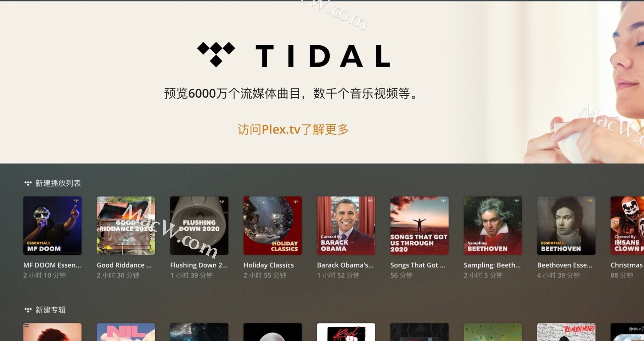The width and height of the screenshot is (644, 341).
Task: Click the TIDAL icon beside 新建专辑
Action: [x=28, y=310]
